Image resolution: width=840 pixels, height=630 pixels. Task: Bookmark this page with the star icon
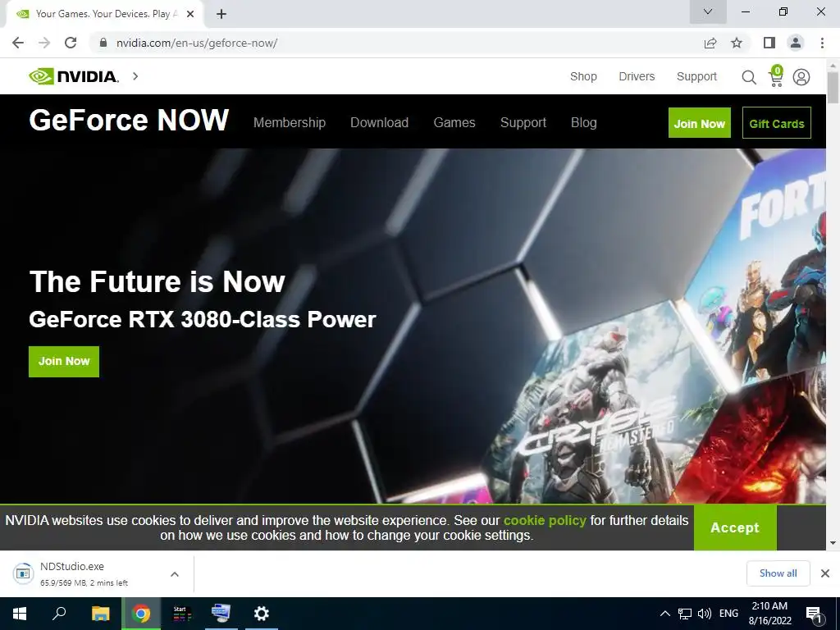[737, 43]
